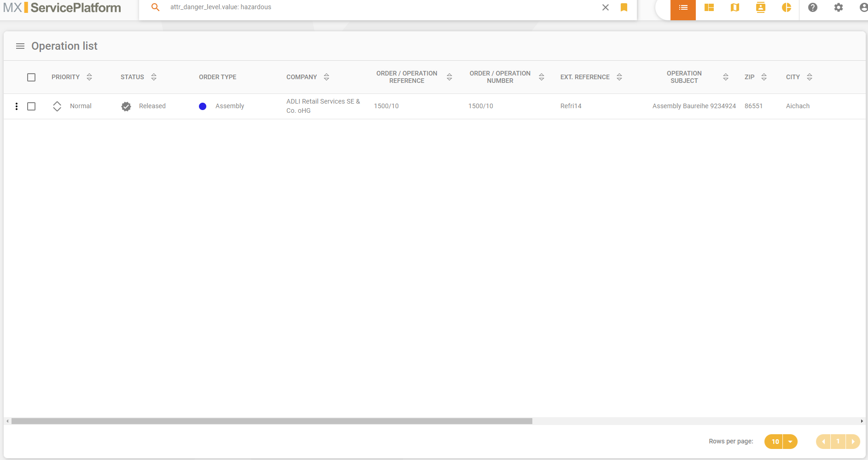The width and height of the screenshot is (868, 460).
Task: Sort by Priority column arrows
Action: pyautogui.click(x=89, y=77)
